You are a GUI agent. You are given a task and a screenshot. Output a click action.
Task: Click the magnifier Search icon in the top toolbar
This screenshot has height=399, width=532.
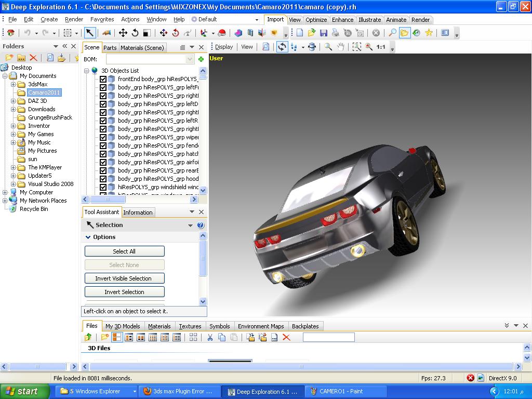[392, 33]
